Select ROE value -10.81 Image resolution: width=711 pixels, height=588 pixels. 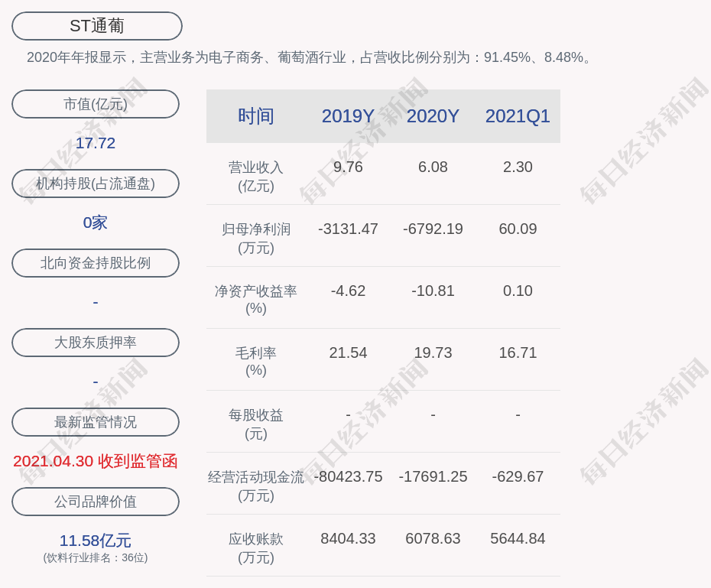pos(433,291)
